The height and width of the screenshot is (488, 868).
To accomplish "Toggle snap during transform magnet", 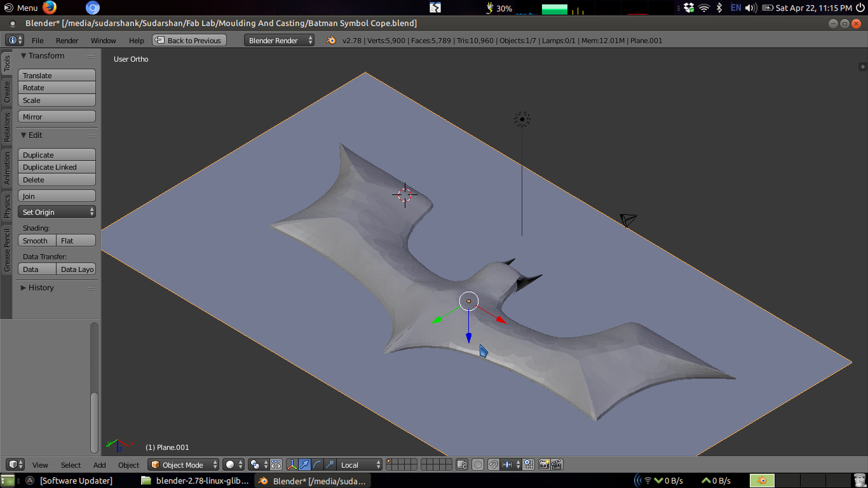I will pyautogui.click(x=494, y=465).
